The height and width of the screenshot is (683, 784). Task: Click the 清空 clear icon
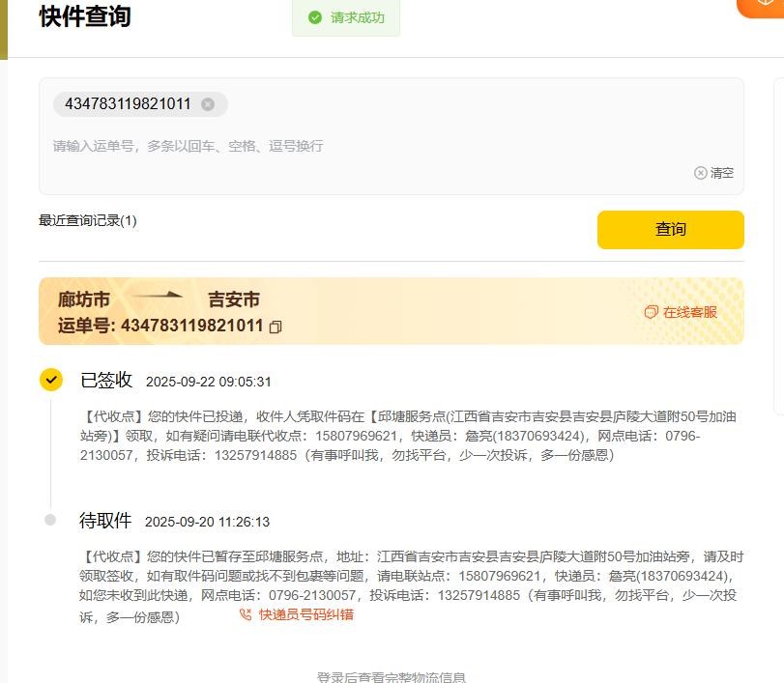[701, 173]
